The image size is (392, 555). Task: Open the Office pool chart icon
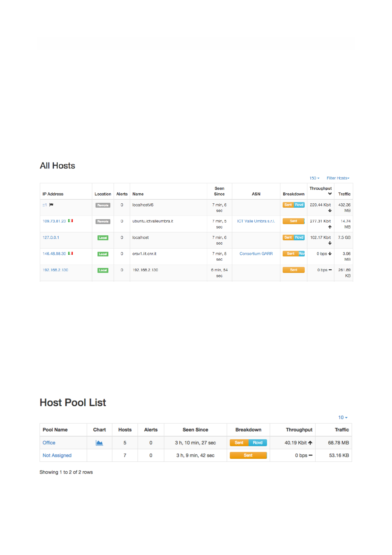99,443
